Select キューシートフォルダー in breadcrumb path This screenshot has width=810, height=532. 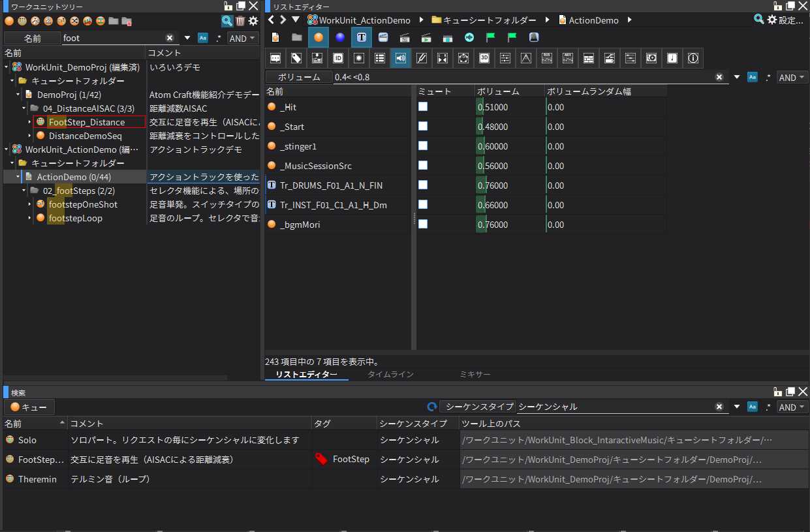(484, 20)
